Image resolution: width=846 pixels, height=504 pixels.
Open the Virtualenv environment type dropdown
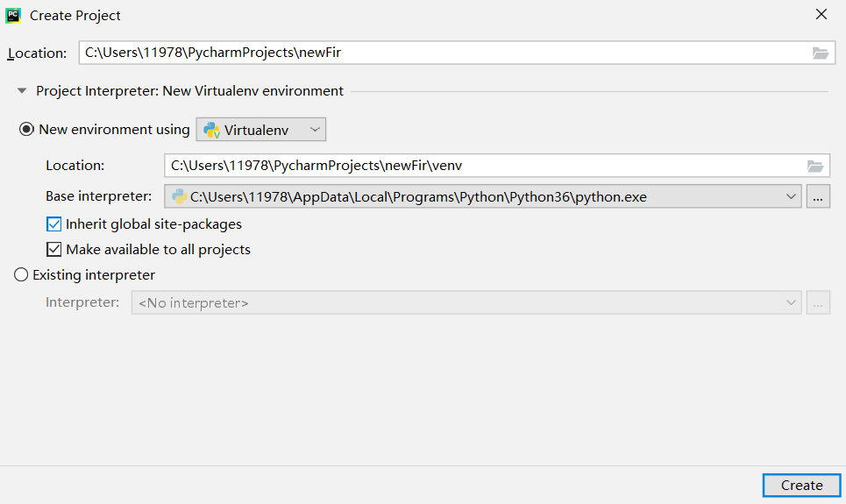pyautogui.click(x=261, y=130)
